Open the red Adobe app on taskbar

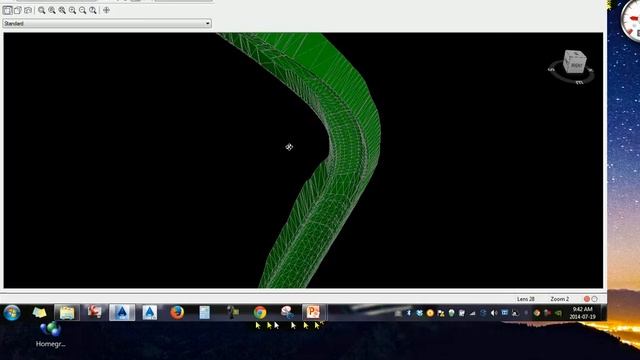(94, 313)
